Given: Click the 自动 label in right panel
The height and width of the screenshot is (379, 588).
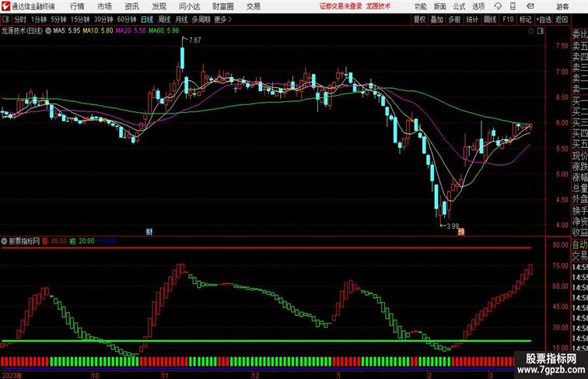Looking at the screenshot, I should [579, 245].
